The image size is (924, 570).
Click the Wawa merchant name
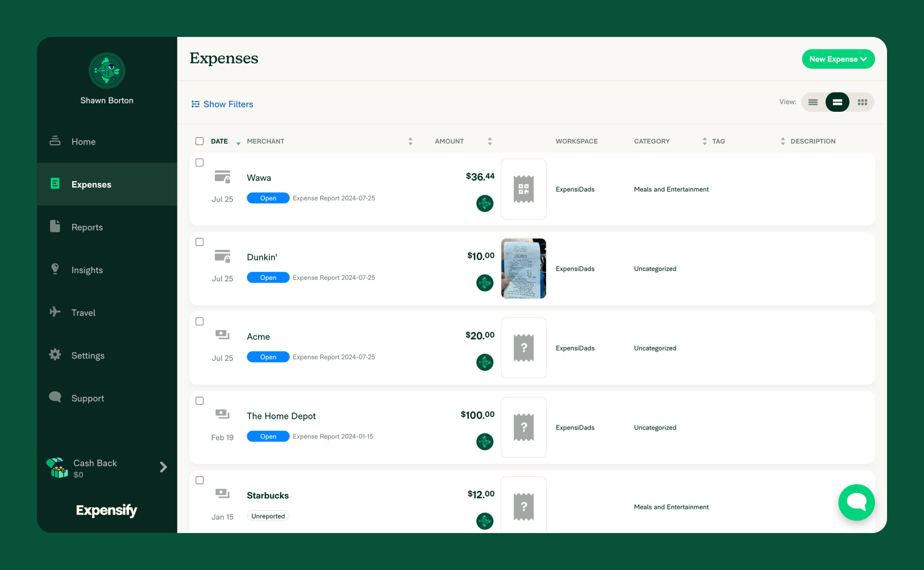pos(259,178)
